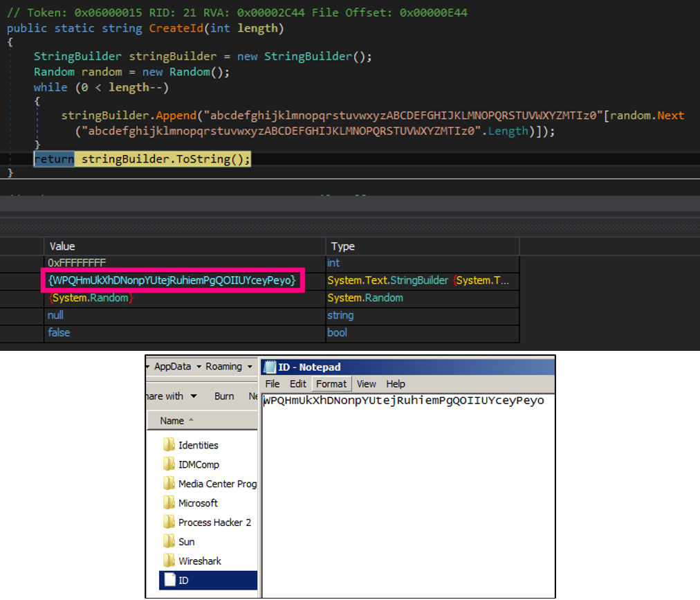Click inside the Notepad text area

coord(408,498)
